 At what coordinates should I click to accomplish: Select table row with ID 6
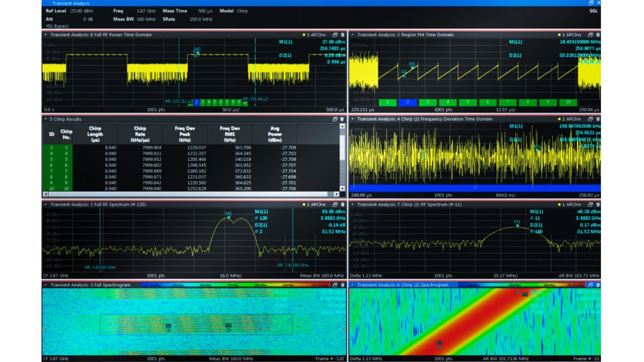coord(191,165)
